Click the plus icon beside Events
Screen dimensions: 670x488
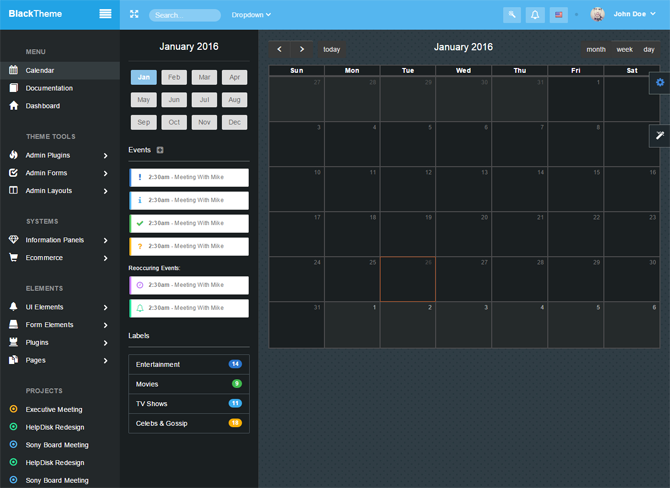click(x=160, y=150)
